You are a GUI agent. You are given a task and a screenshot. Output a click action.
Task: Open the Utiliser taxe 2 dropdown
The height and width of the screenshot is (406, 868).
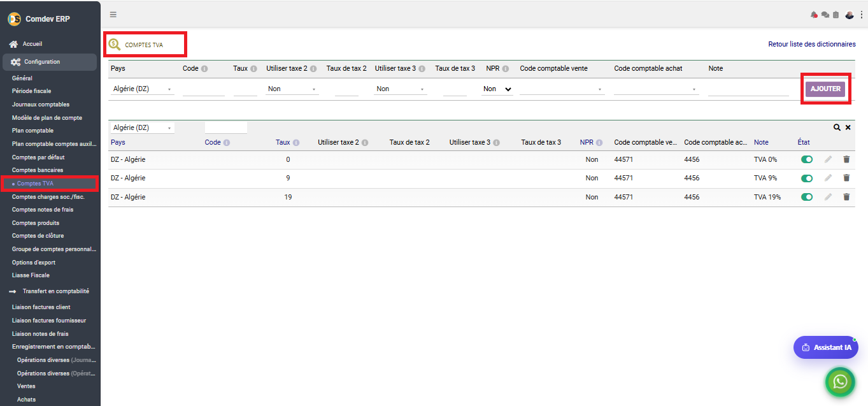pyautogui.click(x=292, y=89)
